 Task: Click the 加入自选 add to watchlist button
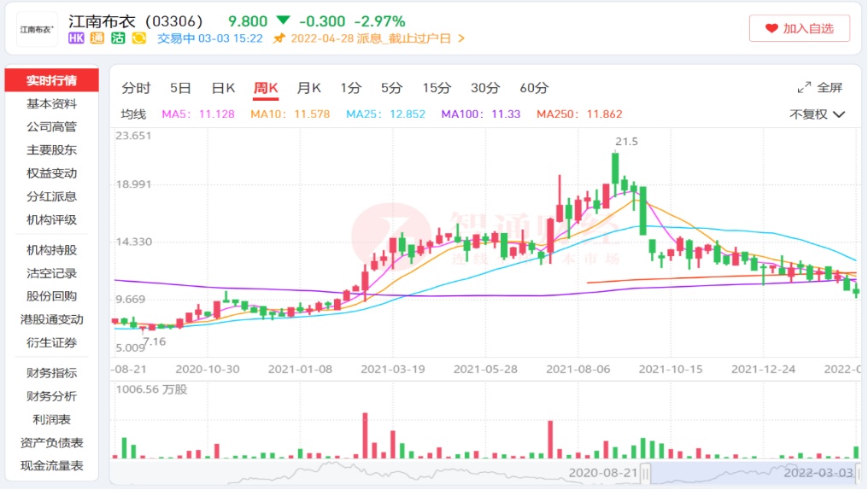tap(800, 28)
